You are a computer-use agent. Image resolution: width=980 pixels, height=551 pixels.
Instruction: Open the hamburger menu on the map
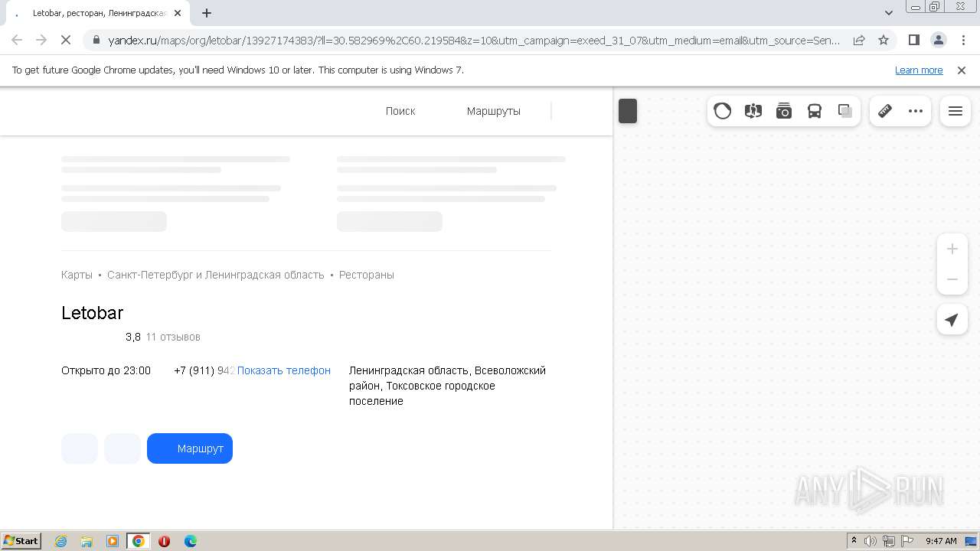pyautogui.click(x=955, y=111)
